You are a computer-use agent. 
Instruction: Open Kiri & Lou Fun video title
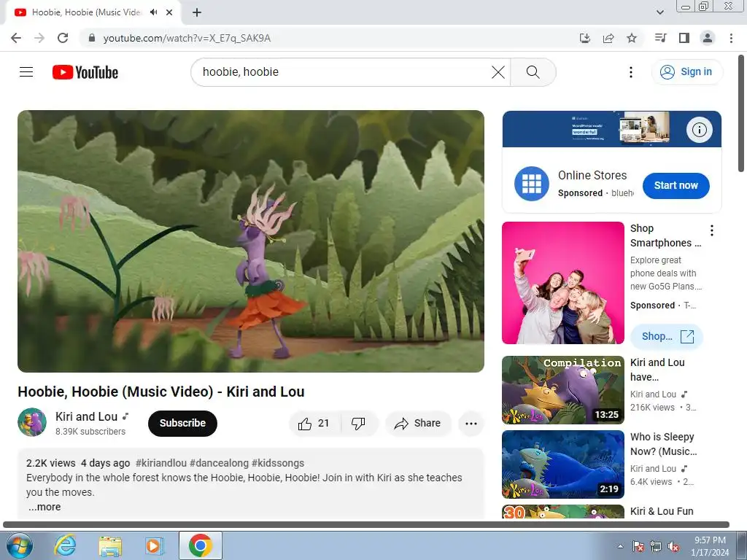662,511
